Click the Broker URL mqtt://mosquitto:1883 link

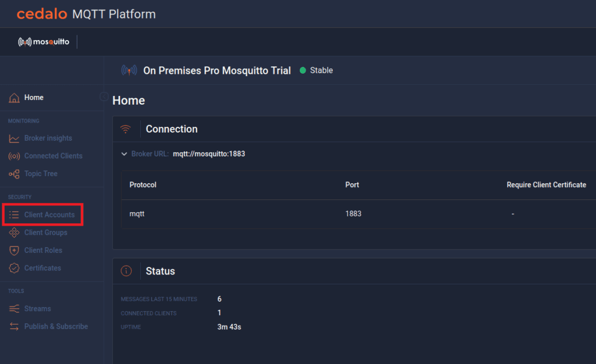(208, 154)
